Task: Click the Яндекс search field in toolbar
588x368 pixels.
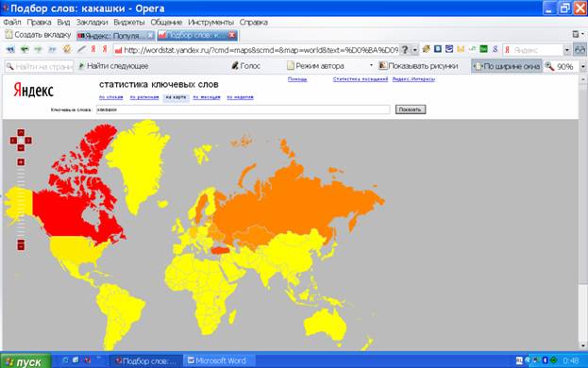Action: (x=533, y=50)
